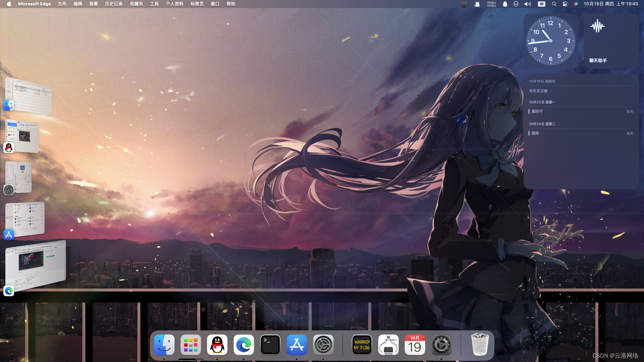Click the dark gear menu bar icon
Image resolution: width=644 pixels, height=362 pixels.
[464, 4]
